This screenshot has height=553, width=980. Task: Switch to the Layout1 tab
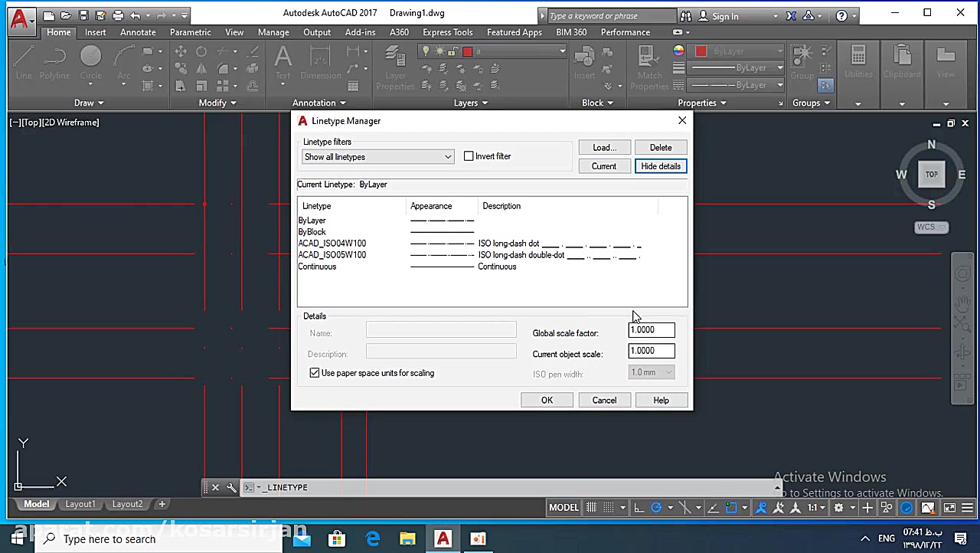pos(80,504)
